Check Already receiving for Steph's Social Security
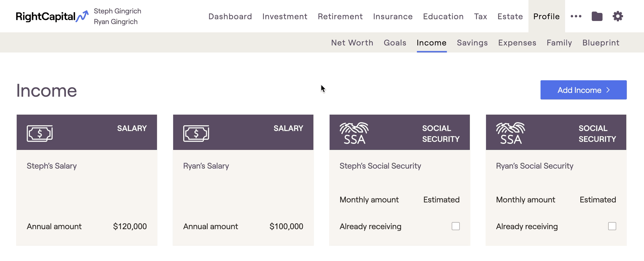The width and height of the screenshot is (644, 261). pos(456,226)
